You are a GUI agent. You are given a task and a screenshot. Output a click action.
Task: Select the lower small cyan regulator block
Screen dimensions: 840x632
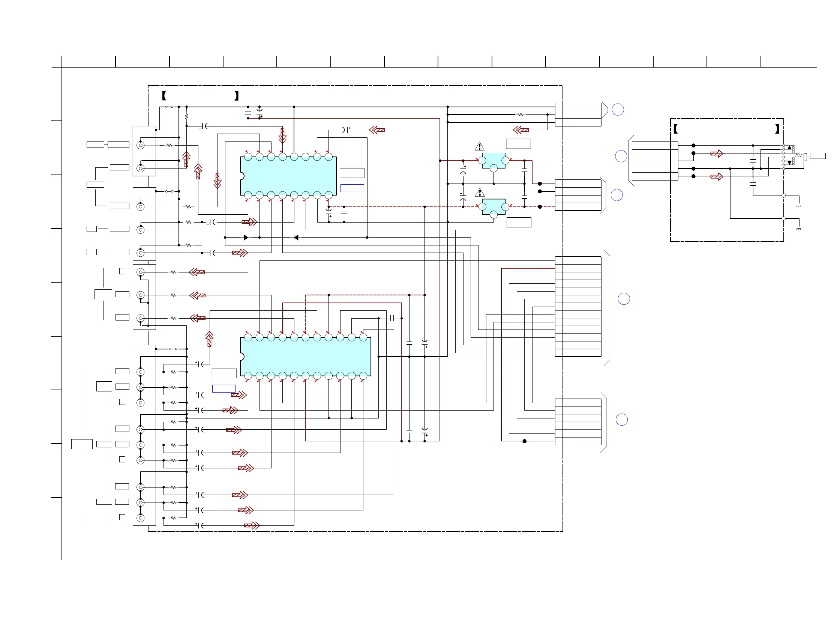click(x=493, y=207)
